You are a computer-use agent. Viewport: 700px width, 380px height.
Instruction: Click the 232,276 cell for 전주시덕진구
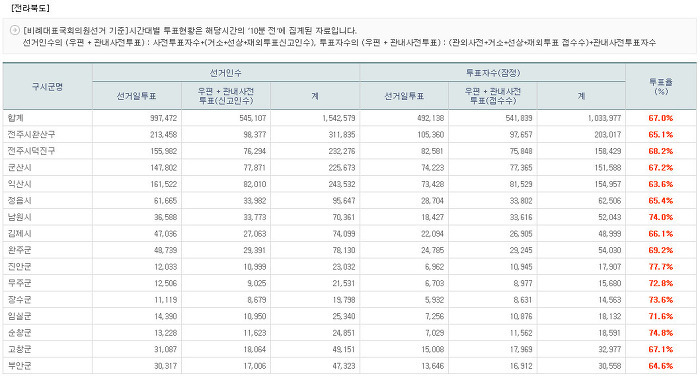342,151
